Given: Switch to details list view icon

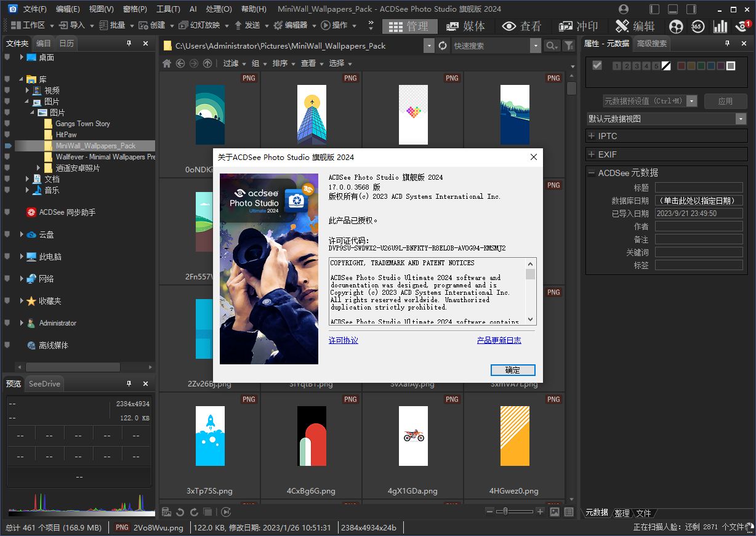Looking at the screenshot, I should [569, 512].
